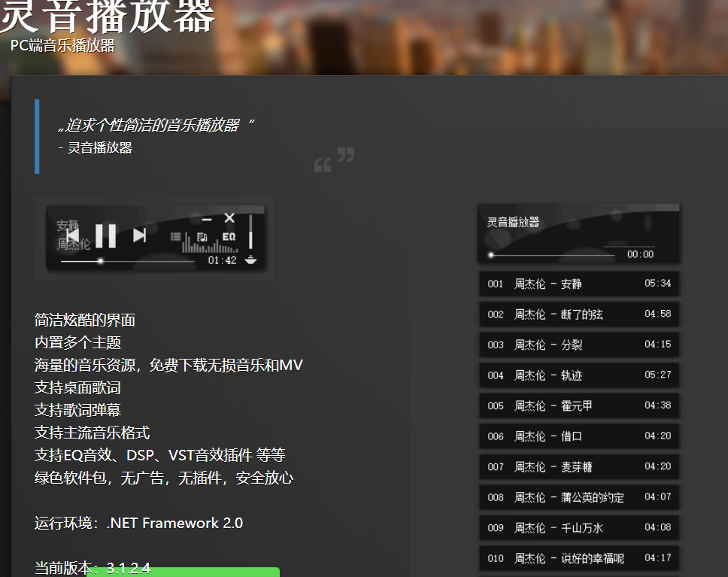Screen dimensions: 728x577
Task: Click the 支持主流音乐格式 feature line
Action: pos(92,433)
